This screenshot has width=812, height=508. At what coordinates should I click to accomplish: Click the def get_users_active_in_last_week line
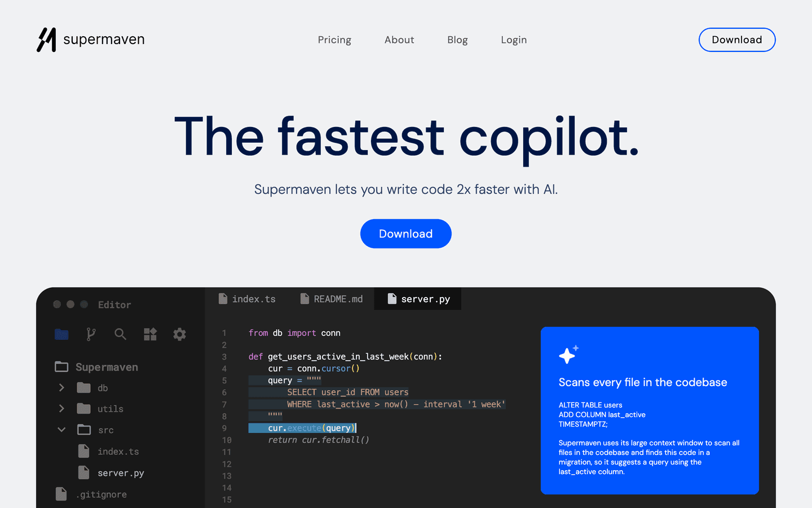pyautogui.click(x=345, y=357)
